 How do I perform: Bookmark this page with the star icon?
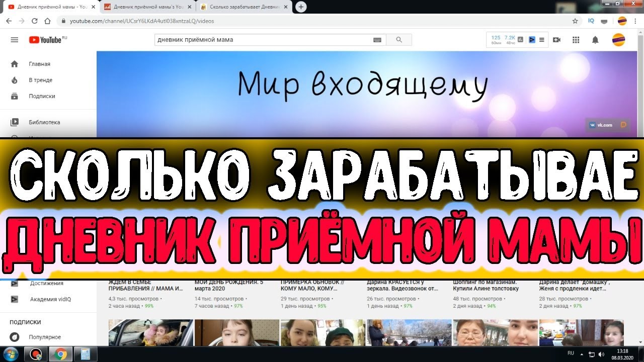(x=575, y=21)
